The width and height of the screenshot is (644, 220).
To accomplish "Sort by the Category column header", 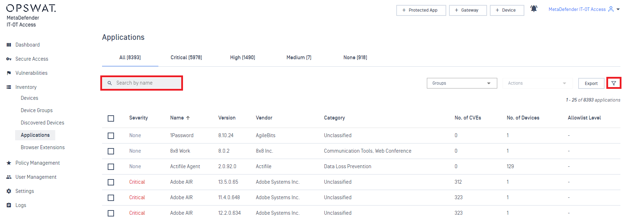I will click(334, 118).
